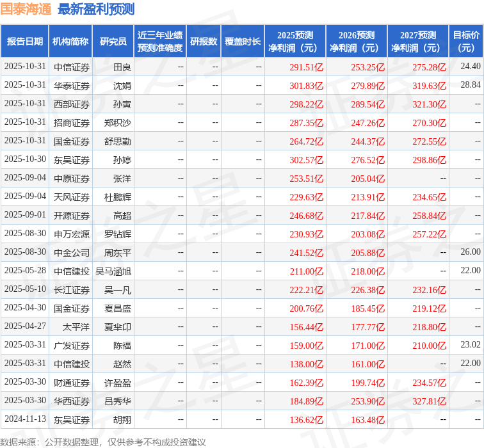Click 华泰证券 institution cell
The height and width of the screenshot is (448, 484).
[72, 86]
